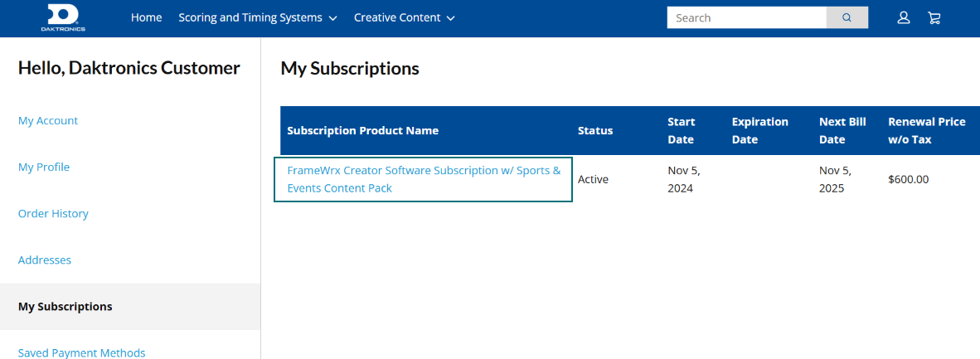
Task: Click the magnifying glass search button
Action: tap(847, 17)
